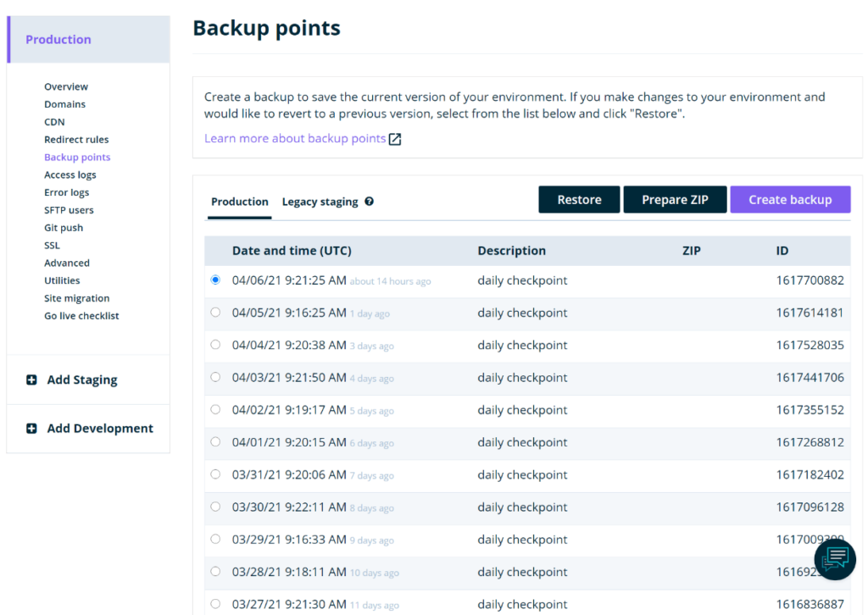The width and height of the screenshot is (868, 615).
Task: Click the Create backup button
Action: [x=790, y=199]
